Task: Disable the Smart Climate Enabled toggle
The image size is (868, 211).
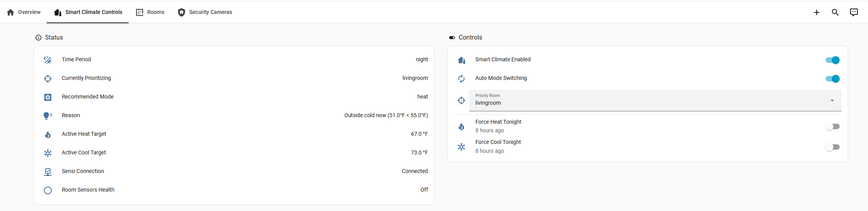Action: tap(832, 60)
